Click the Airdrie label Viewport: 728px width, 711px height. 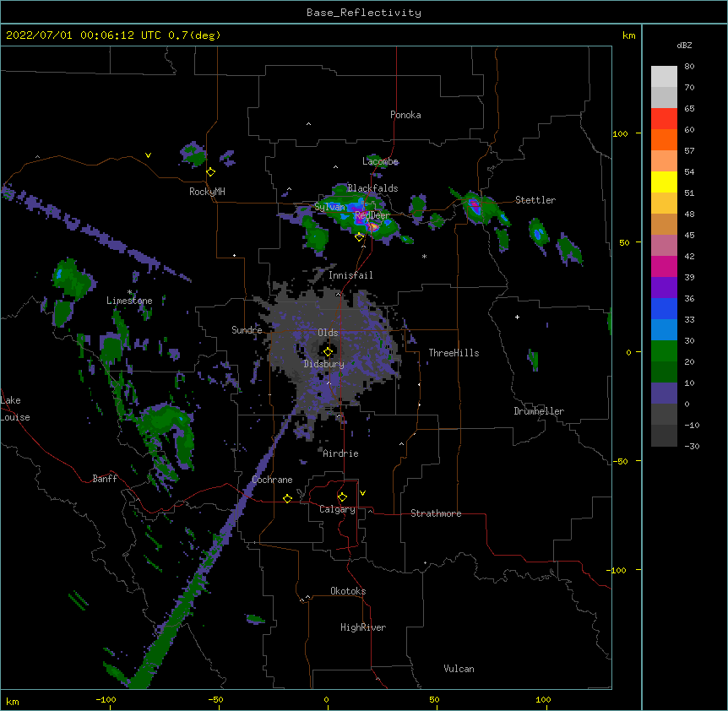coord(341,453)
